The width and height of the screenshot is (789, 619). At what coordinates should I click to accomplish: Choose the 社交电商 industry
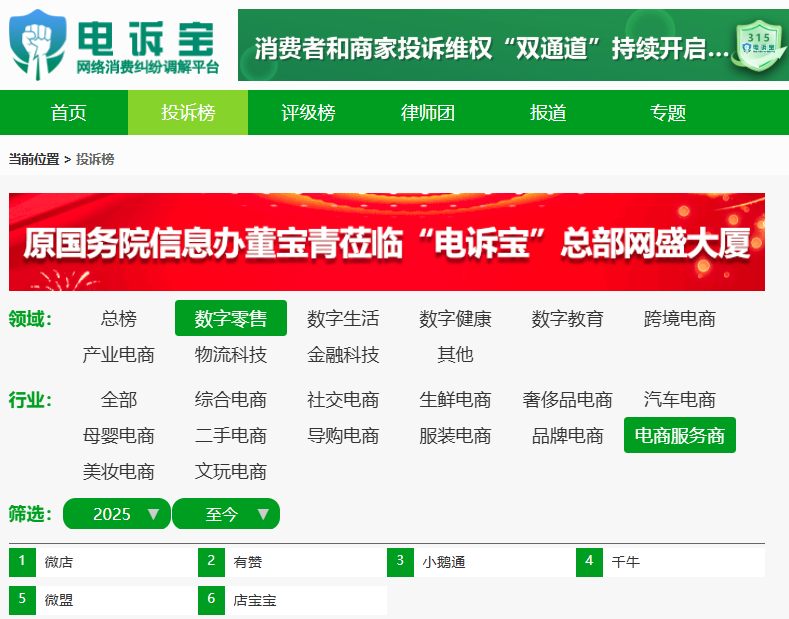coord(343,400)
